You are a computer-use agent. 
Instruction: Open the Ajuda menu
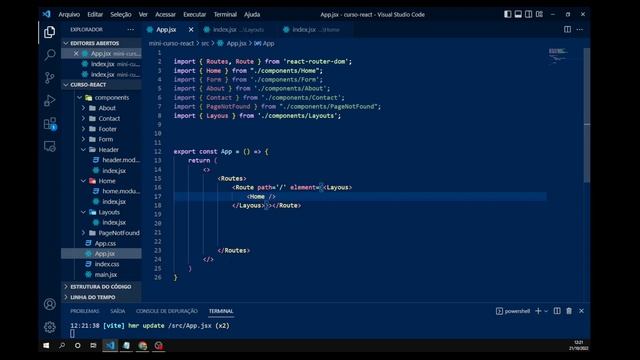click(x=252, y=14)
